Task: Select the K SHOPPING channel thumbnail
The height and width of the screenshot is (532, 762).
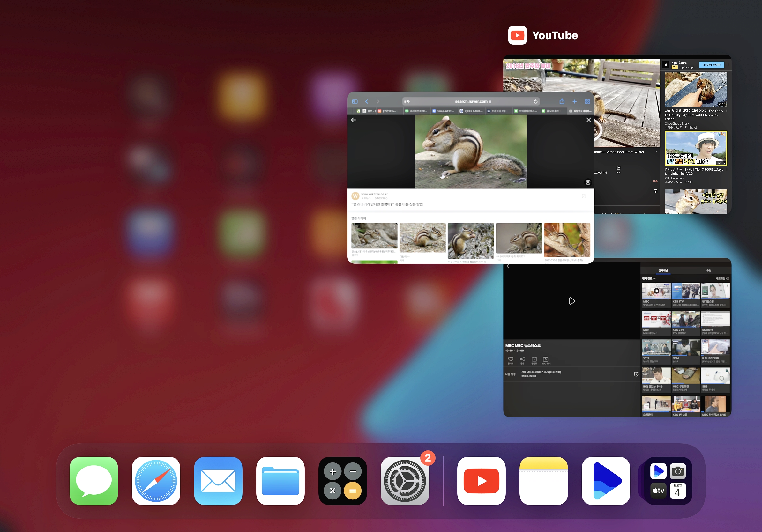Action: point(715,348)
